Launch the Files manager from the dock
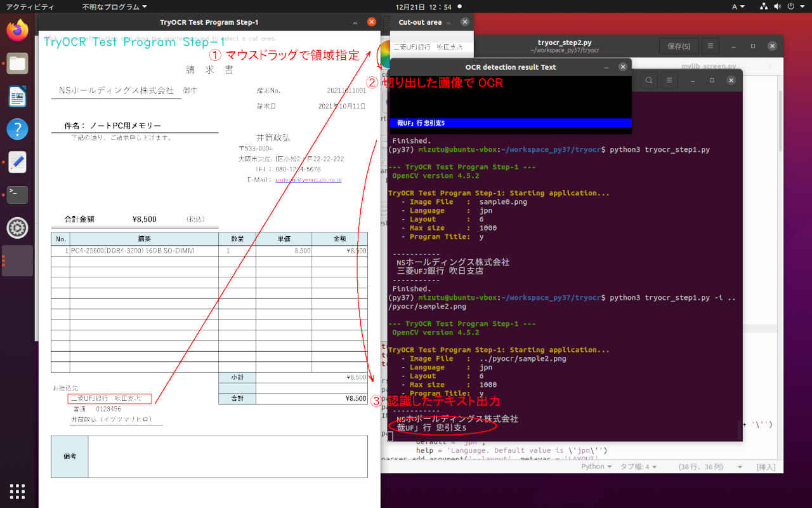Screen dimensions: 812x508 (x=17, y=63)
